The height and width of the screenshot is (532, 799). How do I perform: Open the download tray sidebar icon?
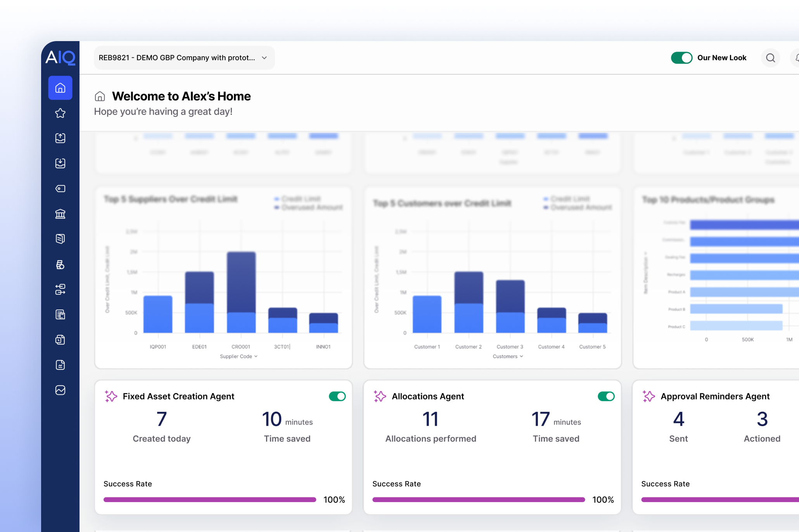tap(60, 163)
